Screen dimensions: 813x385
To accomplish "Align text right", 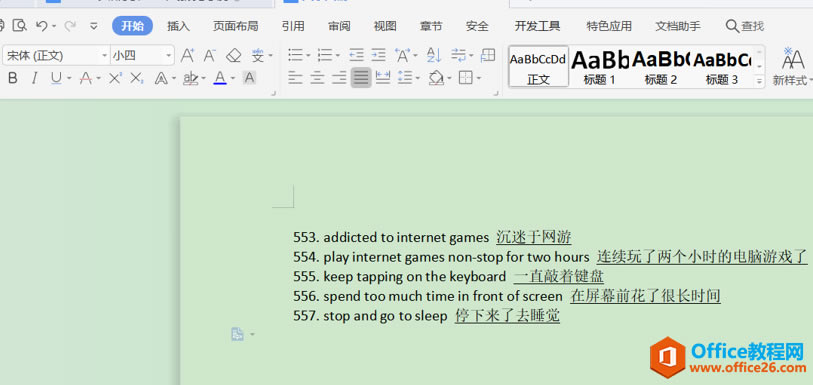I will point(339,78).
